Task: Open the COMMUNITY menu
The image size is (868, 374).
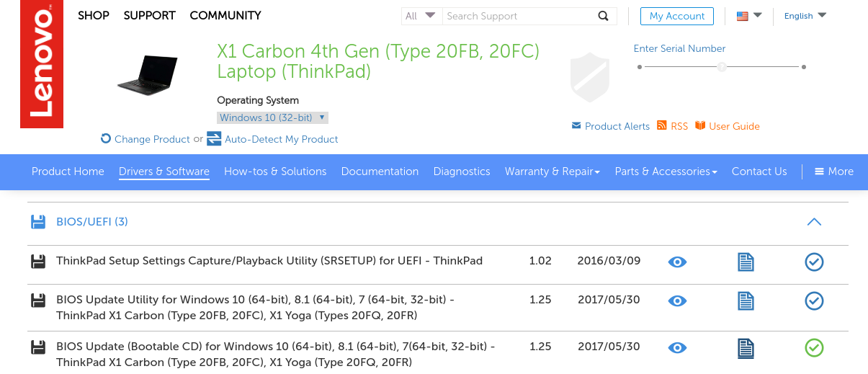Action: pos(225,15)
